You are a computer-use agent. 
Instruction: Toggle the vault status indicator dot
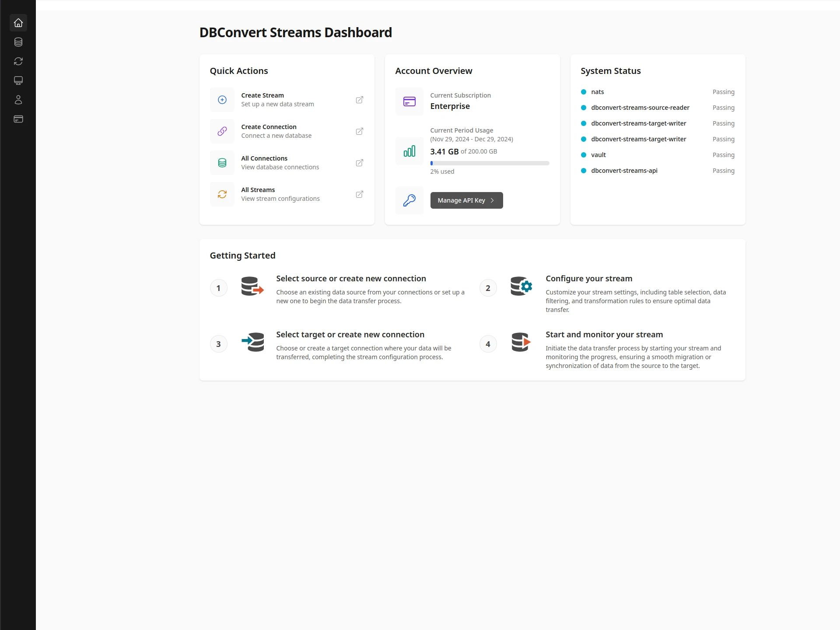(x=584, y=154)
